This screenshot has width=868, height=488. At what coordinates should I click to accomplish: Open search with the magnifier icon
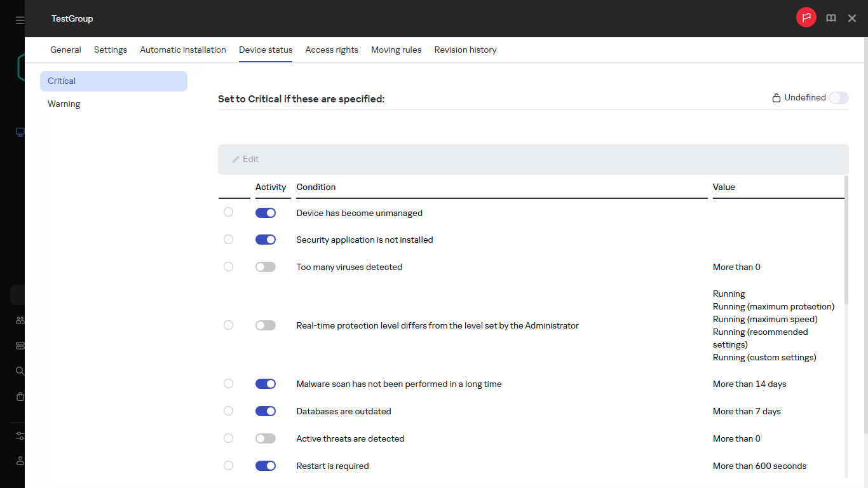click(19, 371)
